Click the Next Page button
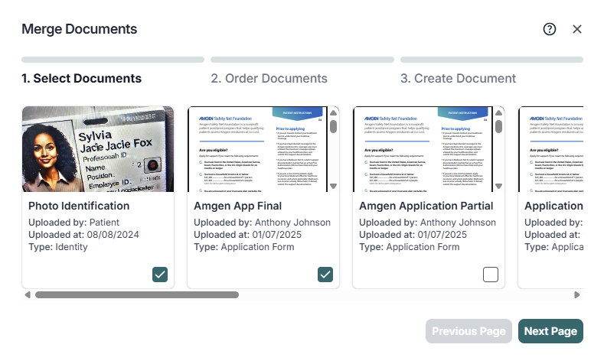 click(550, 331)
